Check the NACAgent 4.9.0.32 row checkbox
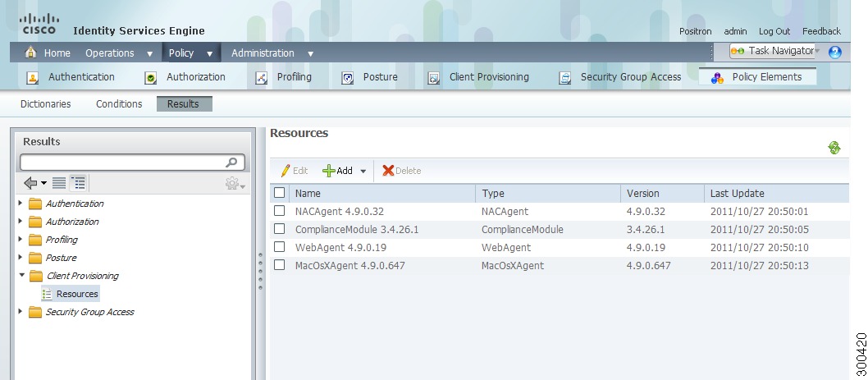868x380 pixels. point(280,211)
